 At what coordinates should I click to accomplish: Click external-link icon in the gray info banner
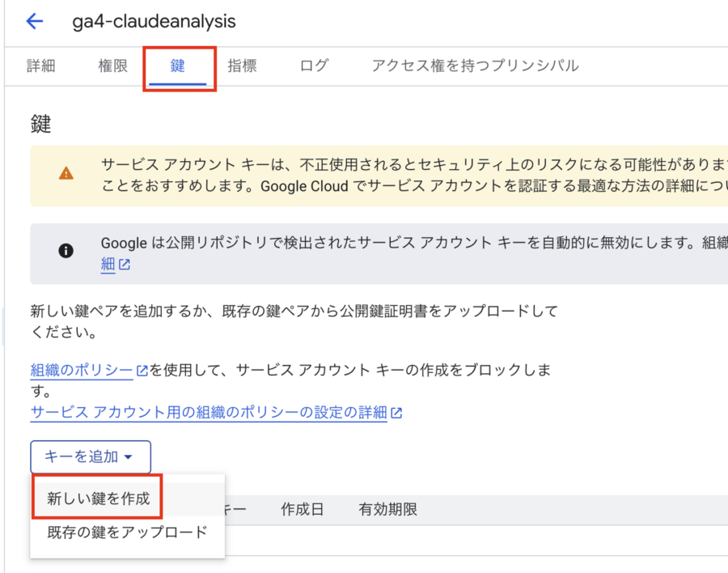pyautogui.click(x=125, y=265)
